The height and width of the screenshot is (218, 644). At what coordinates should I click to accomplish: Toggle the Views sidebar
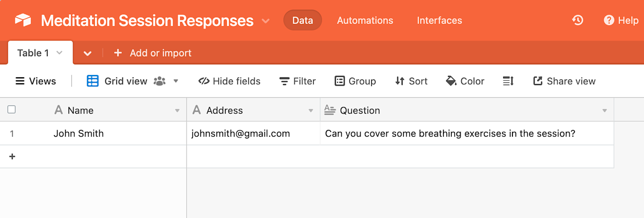pyautogui.click(x=36, y=81)
